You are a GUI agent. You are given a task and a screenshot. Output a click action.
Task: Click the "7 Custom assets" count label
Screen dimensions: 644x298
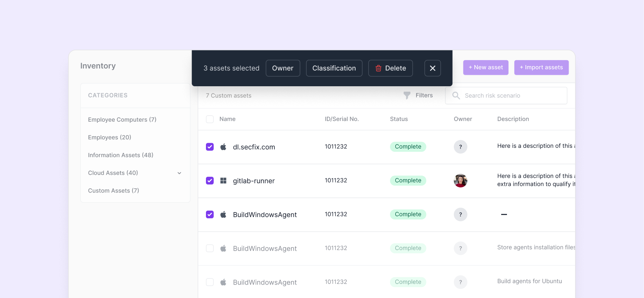[x=229, y=96]
